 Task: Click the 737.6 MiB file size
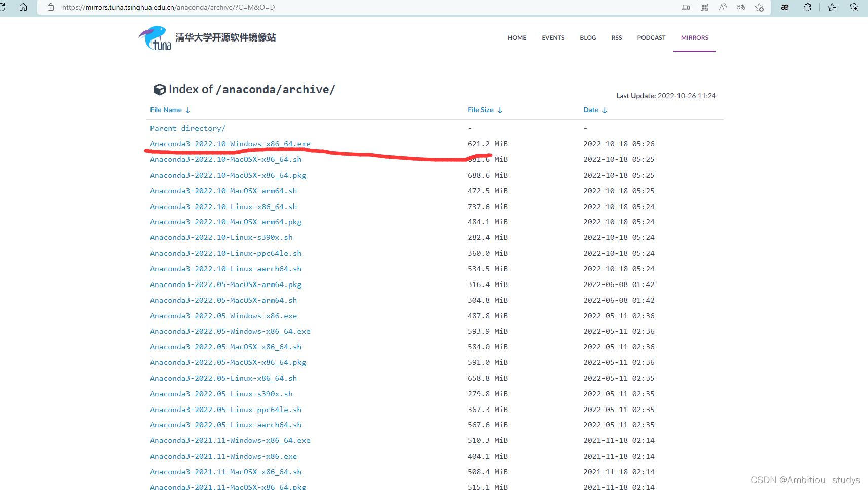pos(487,207)
